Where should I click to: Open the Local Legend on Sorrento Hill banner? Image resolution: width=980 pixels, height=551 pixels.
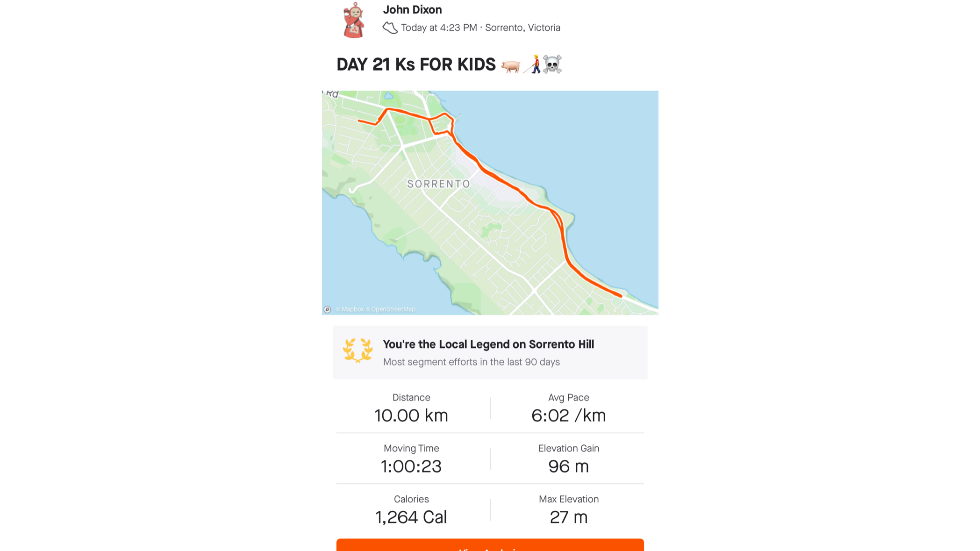490,352
